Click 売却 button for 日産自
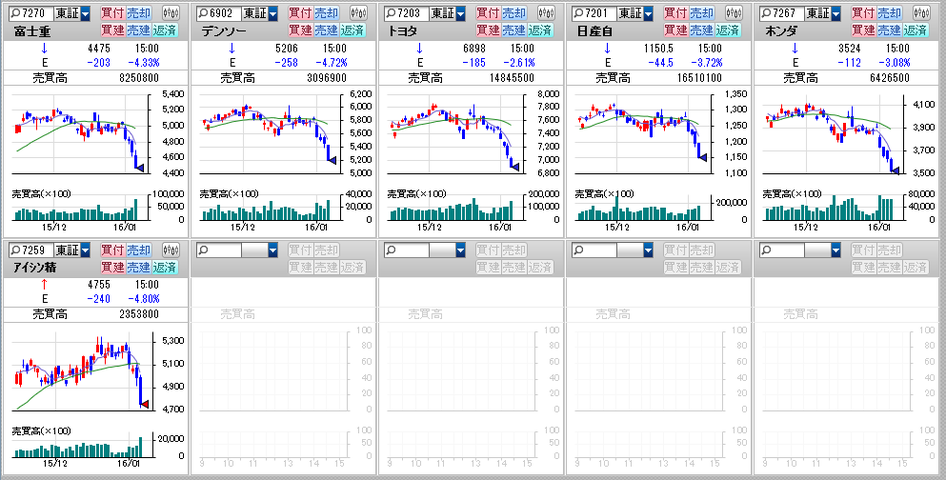Viewport: 946px width, 480px height. pyautogui.click(x=702, y=13)
